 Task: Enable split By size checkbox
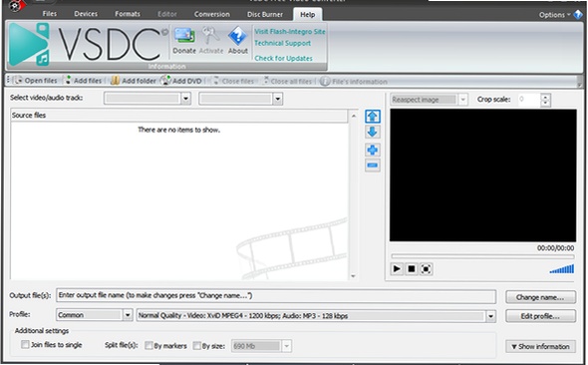tap(196, 345)
